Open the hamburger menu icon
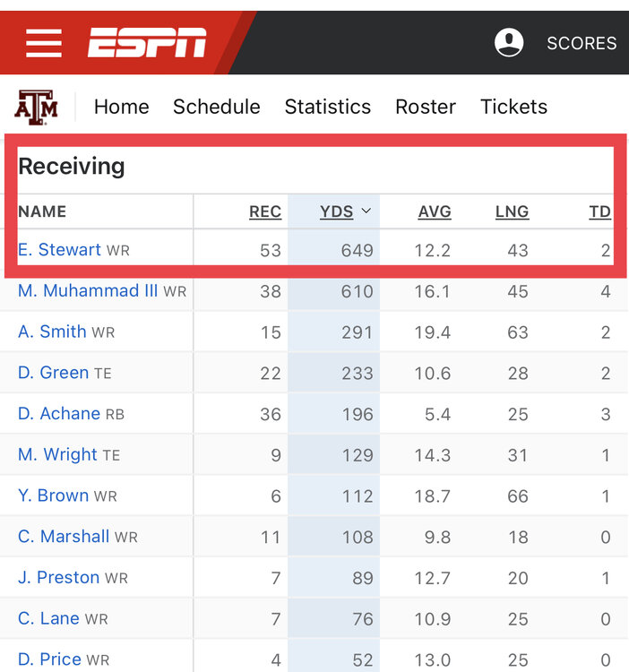Screen dimensions: 629x672 pyautogui.click(x=44, y=42)
